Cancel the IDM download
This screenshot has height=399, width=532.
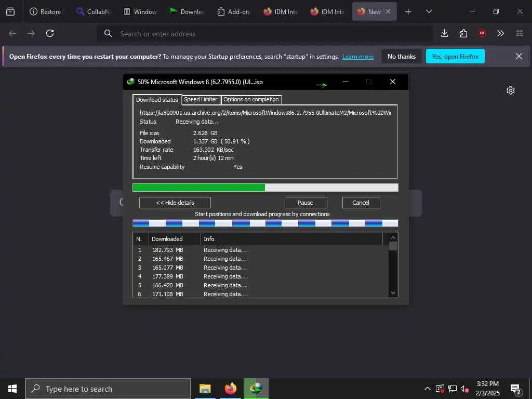[x=361, y=203]
